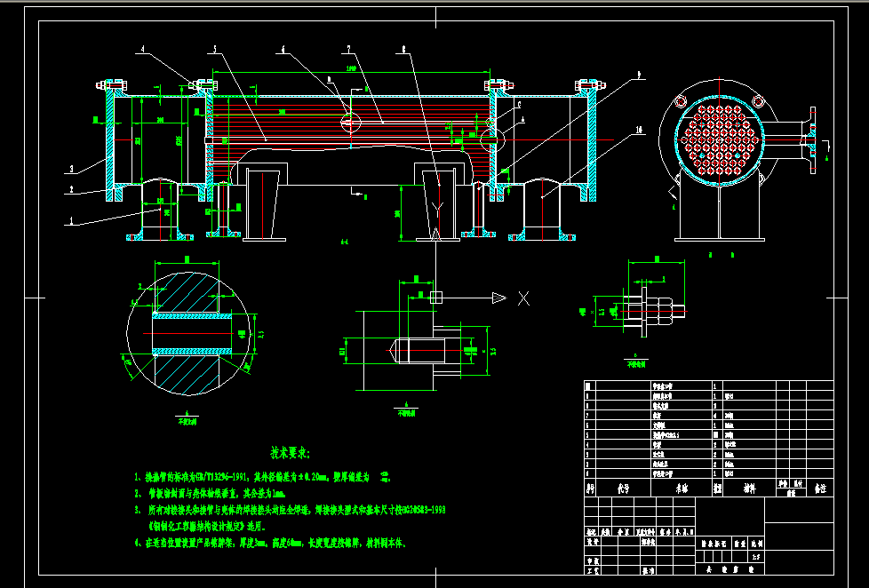
Task: Click the UCS origin square marker
Action: point(436,298)
